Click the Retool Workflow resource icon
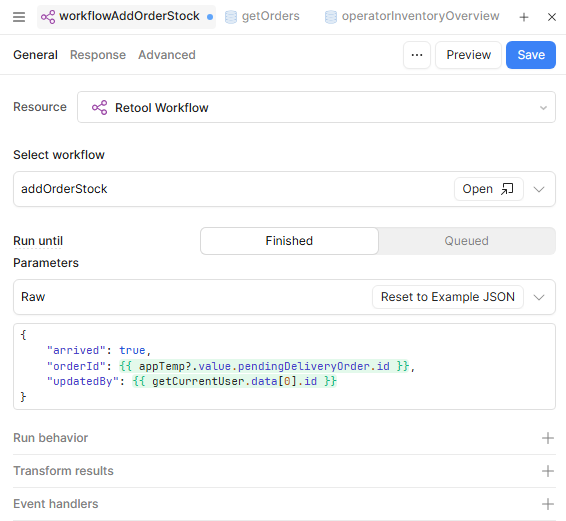This screenshot has width=566, height=521. [x=100, y=108]
